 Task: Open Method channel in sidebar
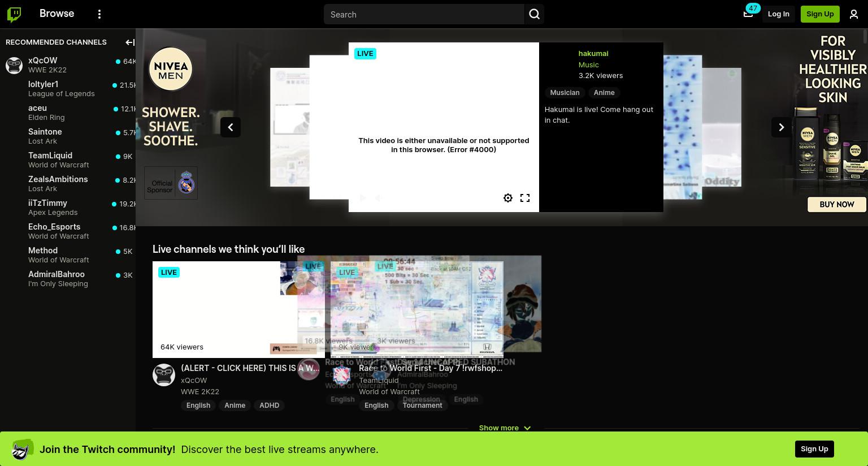(x=68, y=255)
